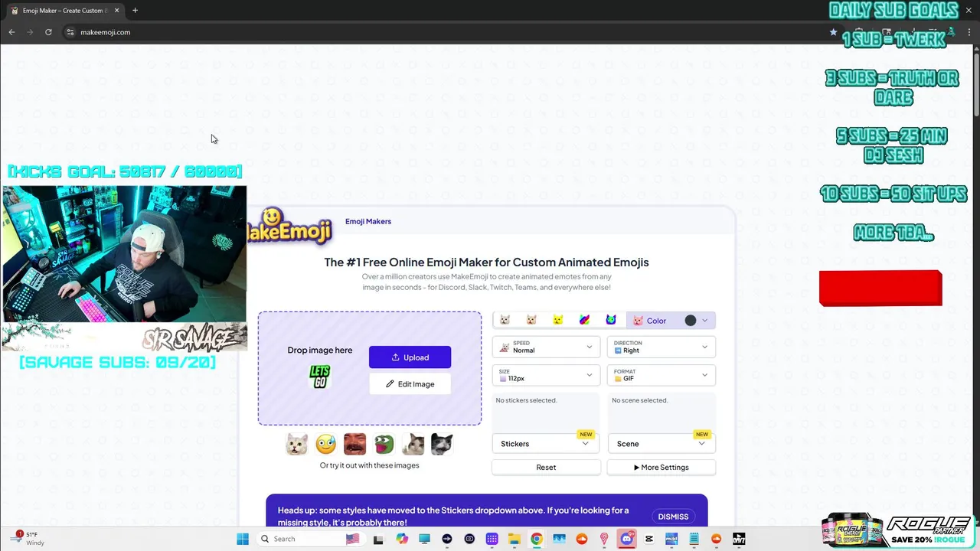Click the Reset button

pyautogui.click(x=546, y=467)
